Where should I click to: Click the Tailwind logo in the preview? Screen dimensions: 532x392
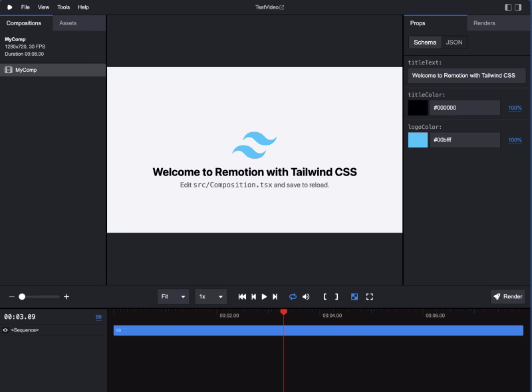pyautogui.click(x=255, y=145)
